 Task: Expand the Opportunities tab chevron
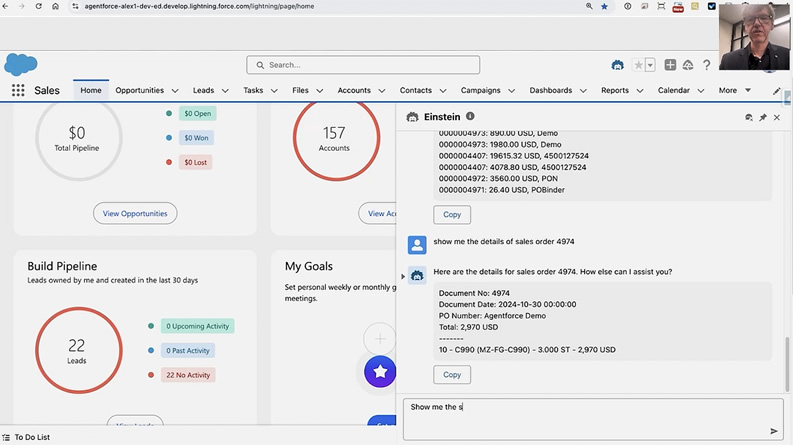coord(175,91)
